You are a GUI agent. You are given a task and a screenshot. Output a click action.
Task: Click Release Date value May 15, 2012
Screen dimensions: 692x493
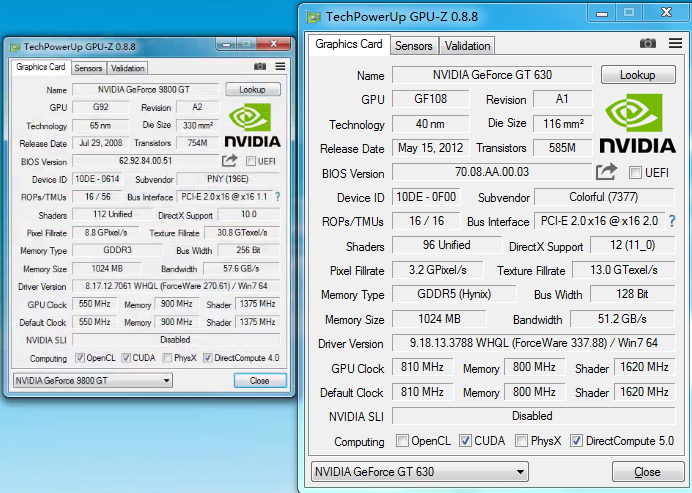(x=430, y=148)
